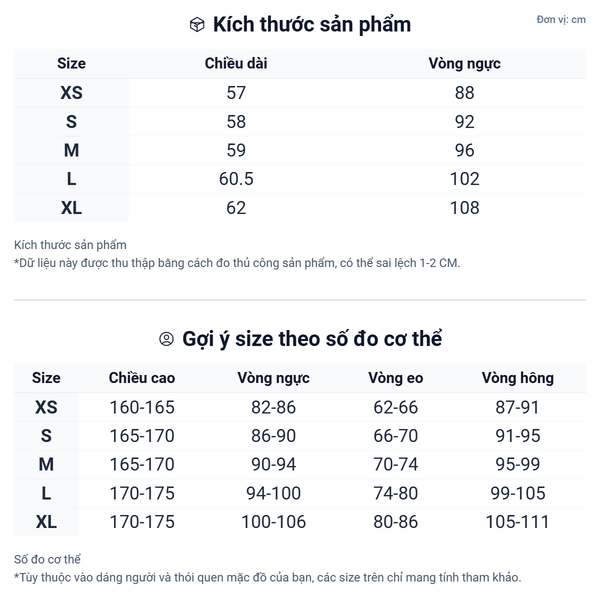
Task: Select the "Vòng hông" column header
Action: (517, 378)
